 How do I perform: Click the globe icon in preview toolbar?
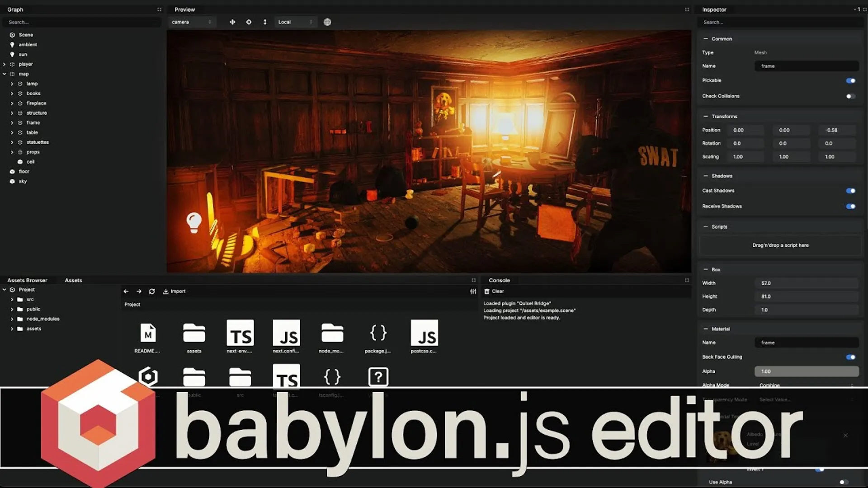327,22
